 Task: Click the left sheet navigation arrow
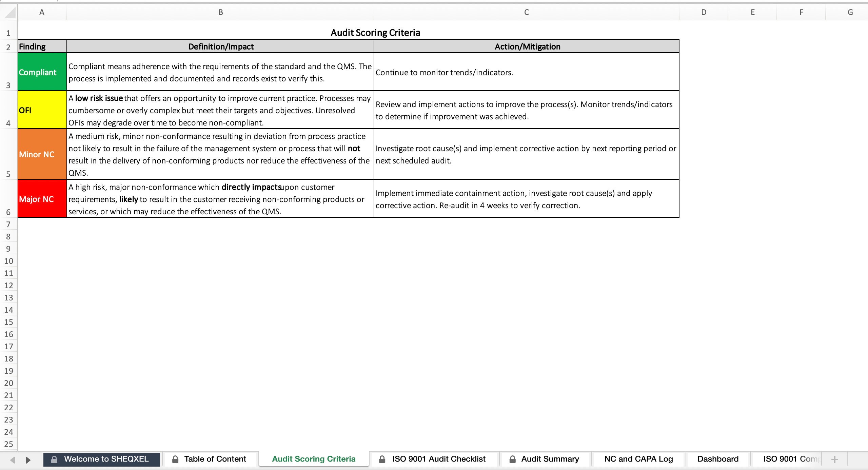point(13,460)
